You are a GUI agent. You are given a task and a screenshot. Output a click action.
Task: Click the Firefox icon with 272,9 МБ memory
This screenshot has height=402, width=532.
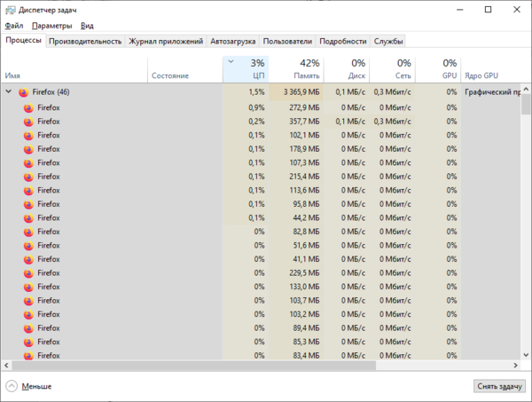coord(28,107)
